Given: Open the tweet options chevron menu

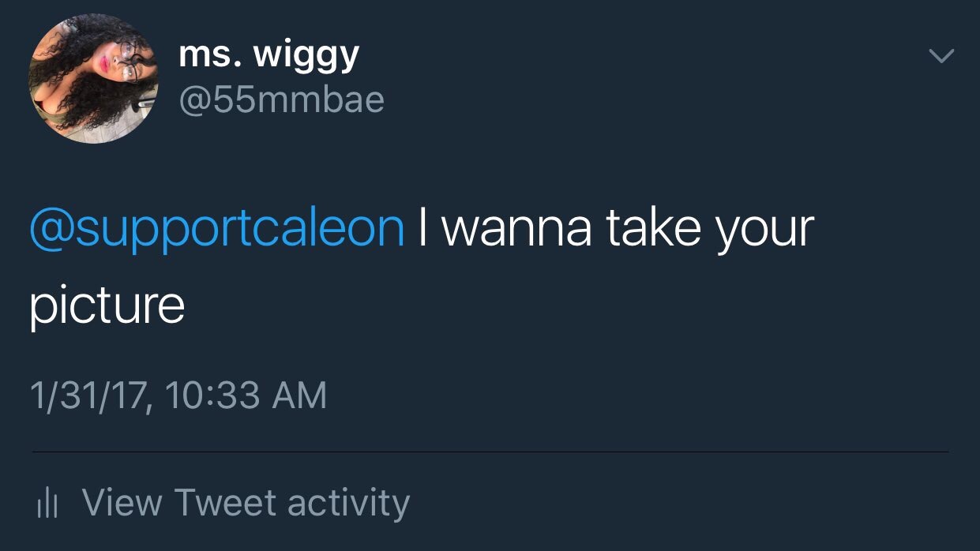Looking at the screenshot, I should (x=941, y=57).
